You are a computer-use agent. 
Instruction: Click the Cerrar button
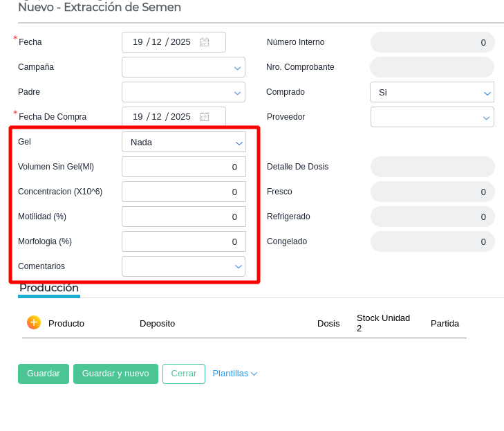pyautogui.click(x=184, y=374)
